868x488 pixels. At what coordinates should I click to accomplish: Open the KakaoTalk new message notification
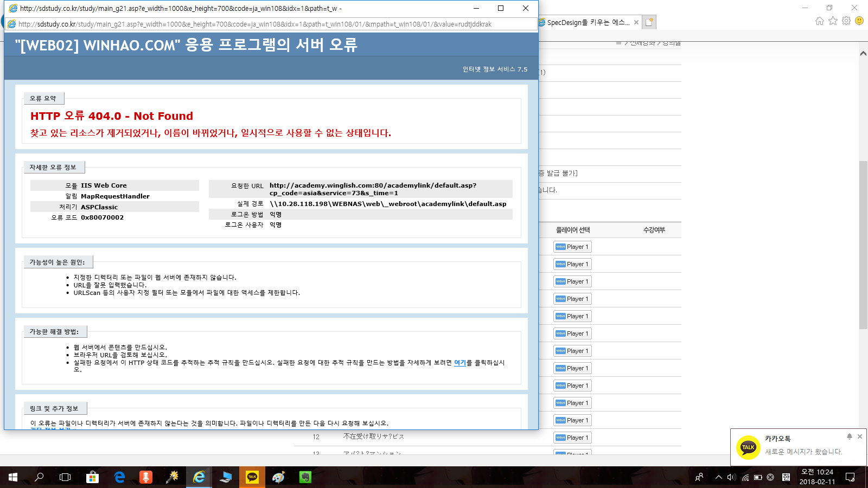coord(803,452)
